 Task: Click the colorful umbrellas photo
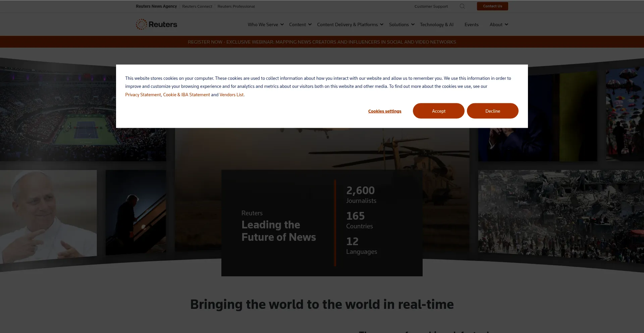tap(625, 114)
